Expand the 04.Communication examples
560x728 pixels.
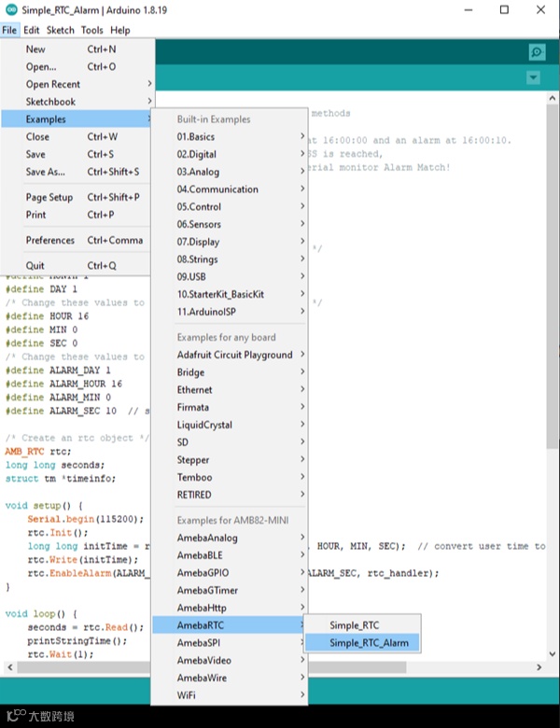[x=230, y=189]
